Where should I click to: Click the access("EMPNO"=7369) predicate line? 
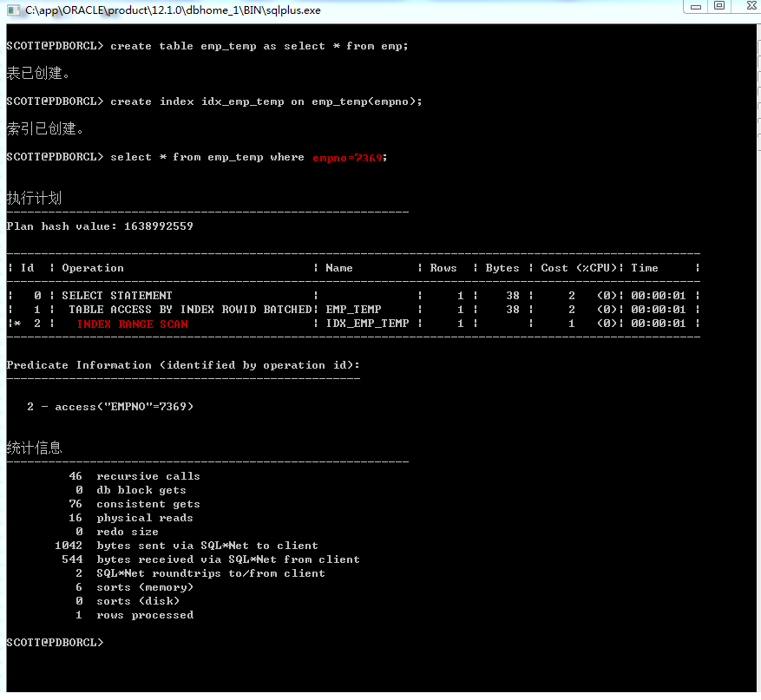(x=110, y=407)
